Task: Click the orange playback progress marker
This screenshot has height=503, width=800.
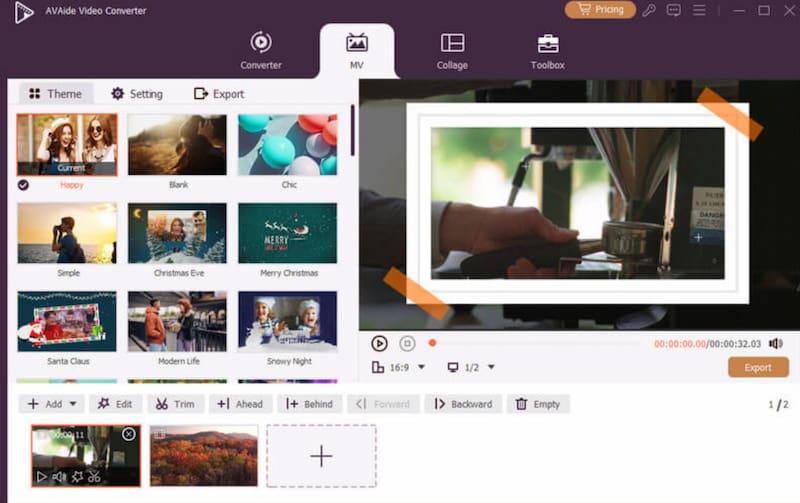Action: click(x=432, y=343)
